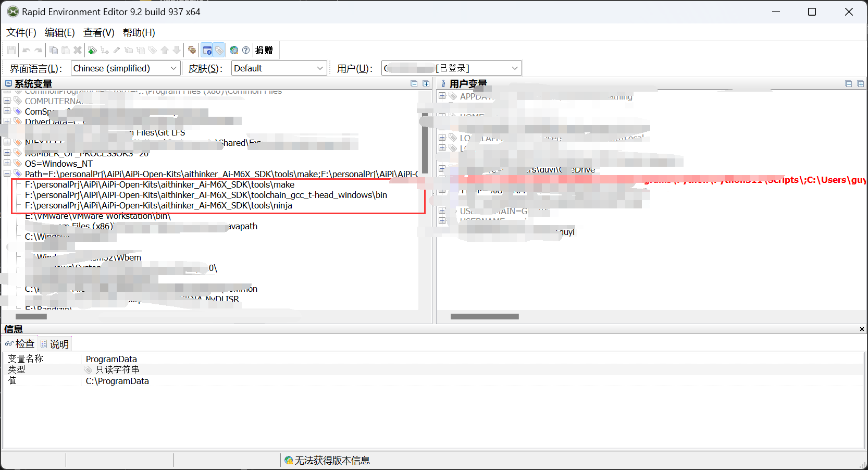Viewport: 868px width, 470px height.
Task: Expand all in the 系统变量 panel header
Action: coord(426,84)
